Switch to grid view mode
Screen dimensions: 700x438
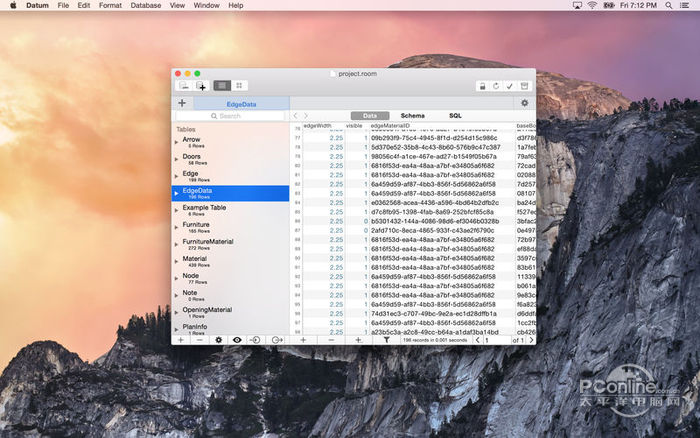click(239, 86)
